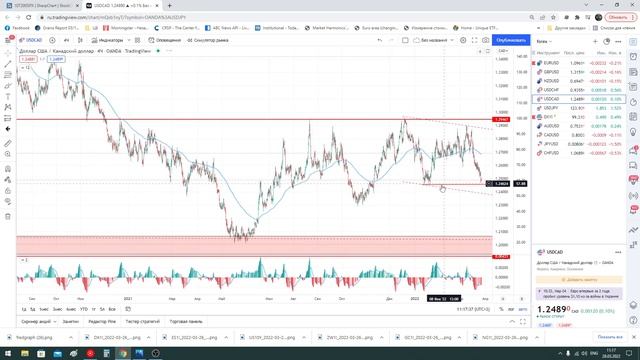640x360 pixels.
Task: Click the add symbol compare plus icon
Action: coord(52,40)
